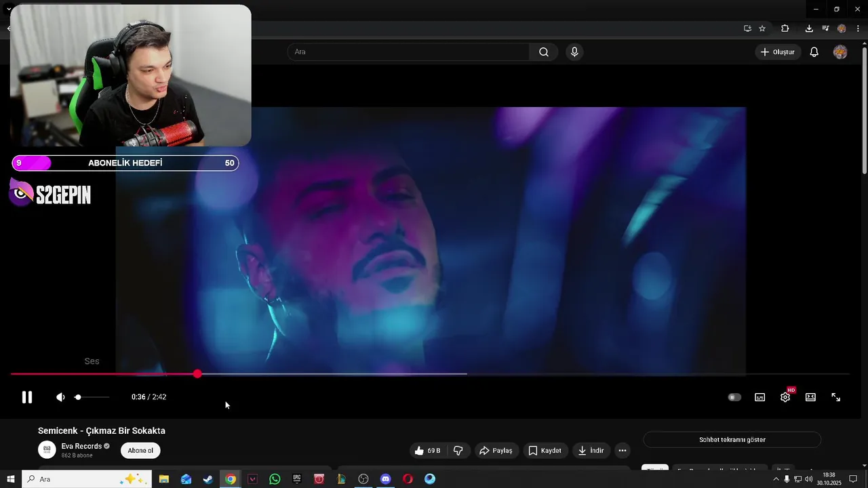Focus the 'Ara' YouTube search field

pos(409,52)
